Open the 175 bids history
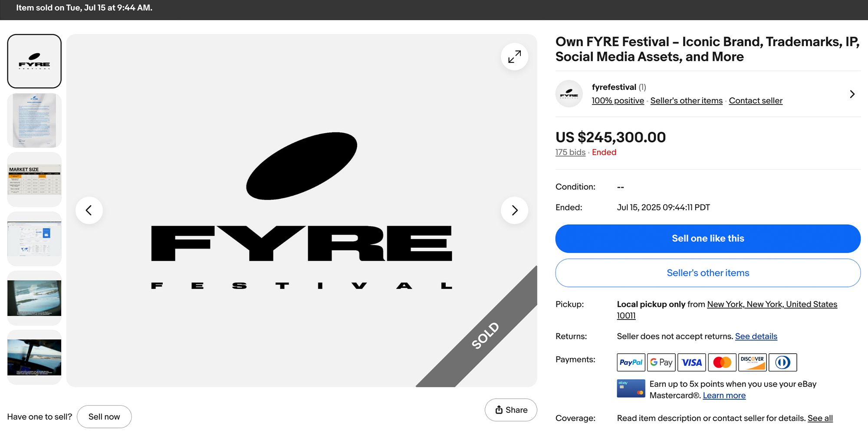This screenshot has height=434, width=868. point(570,152)
